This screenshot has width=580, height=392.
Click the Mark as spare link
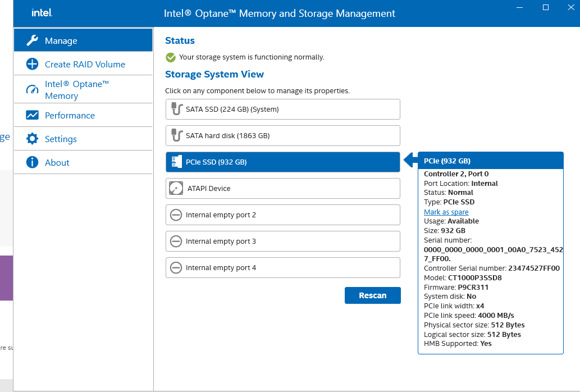pyautogui.click(x=446, y=212)
